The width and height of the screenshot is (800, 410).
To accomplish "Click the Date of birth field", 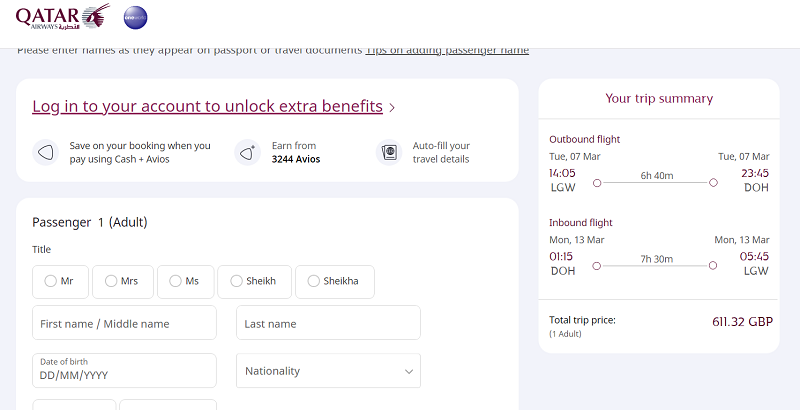I will (x=124, y=371).
